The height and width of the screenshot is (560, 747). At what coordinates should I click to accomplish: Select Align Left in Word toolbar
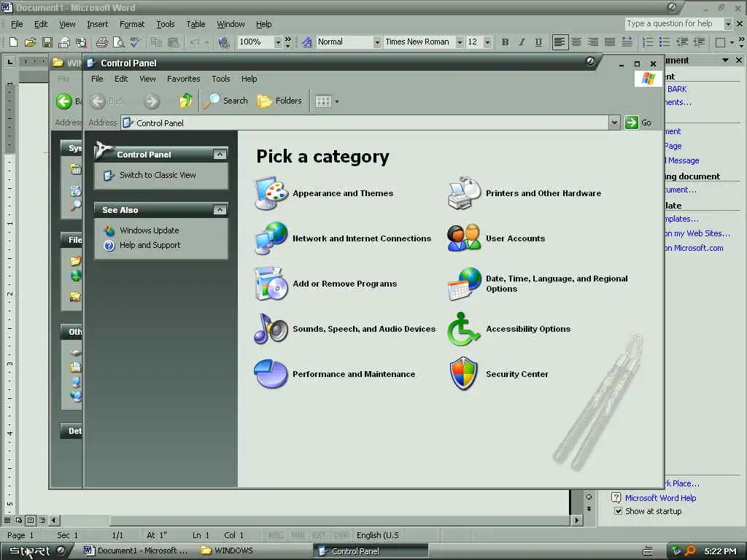coord(560,42)
